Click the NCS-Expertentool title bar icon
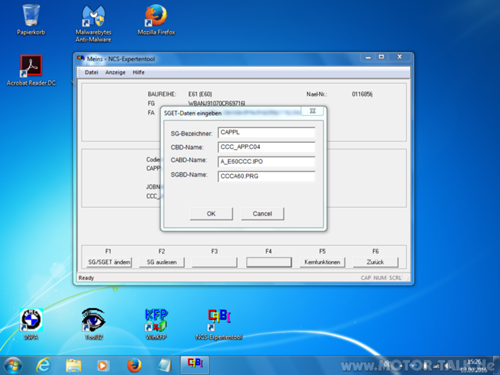Image resolution: width=500 pixels, height=375 pixels. 81,58
